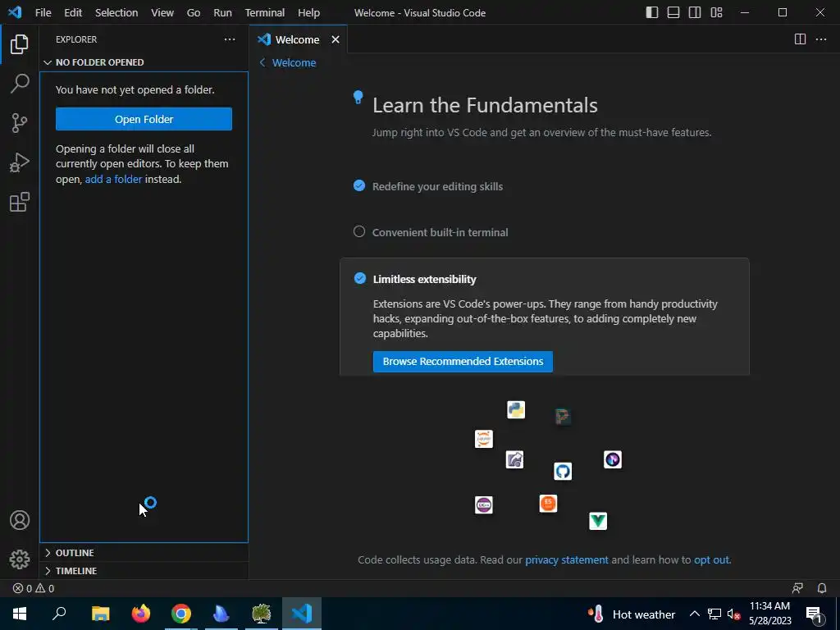Open the Accounts menu icon

pos(20,520)
